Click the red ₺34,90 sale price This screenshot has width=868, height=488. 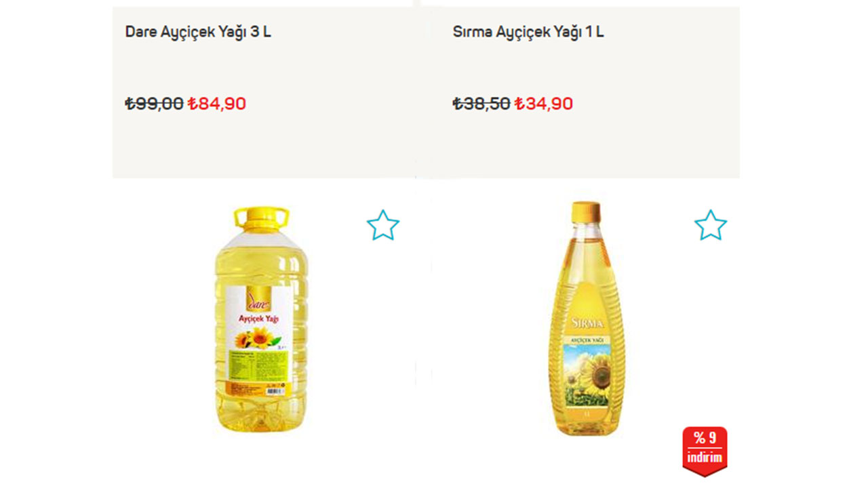click(544, 104)
